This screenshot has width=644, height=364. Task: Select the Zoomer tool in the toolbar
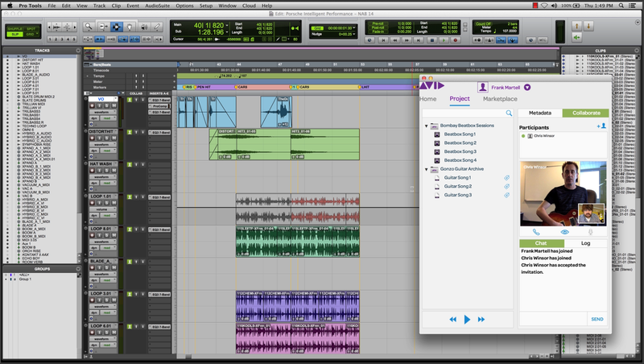(x=89, y=27)
